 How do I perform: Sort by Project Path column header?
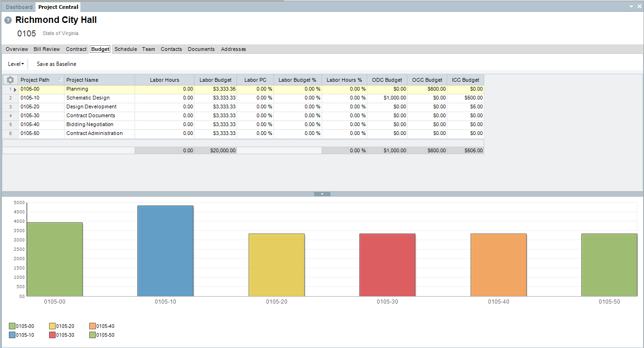coord(41,80)
